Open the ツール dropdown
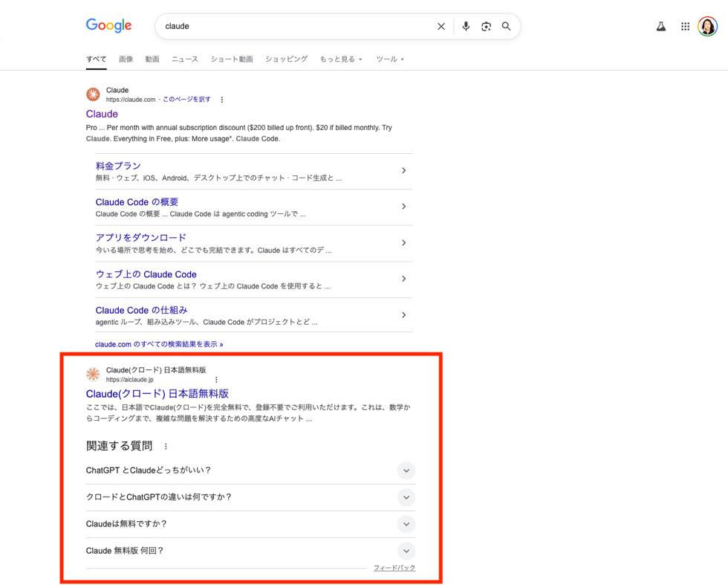 (390, 59)
